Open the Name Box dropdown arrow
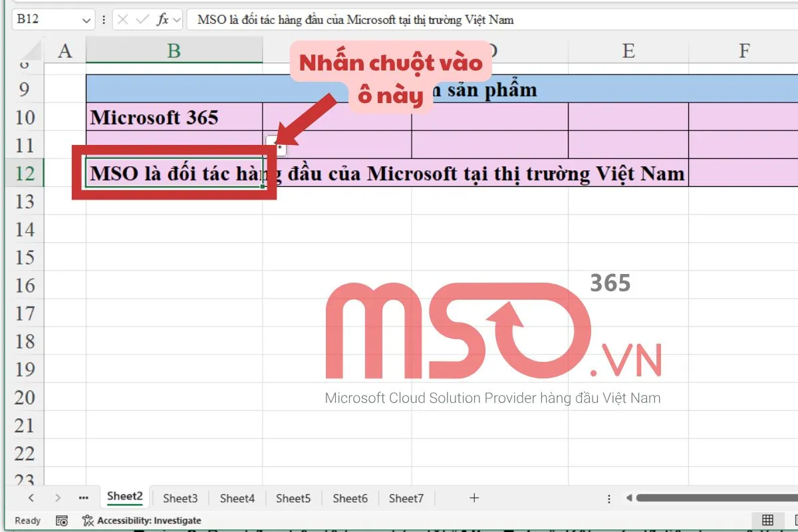Viewport: 798px width, 532px height. tap(86, 21)
